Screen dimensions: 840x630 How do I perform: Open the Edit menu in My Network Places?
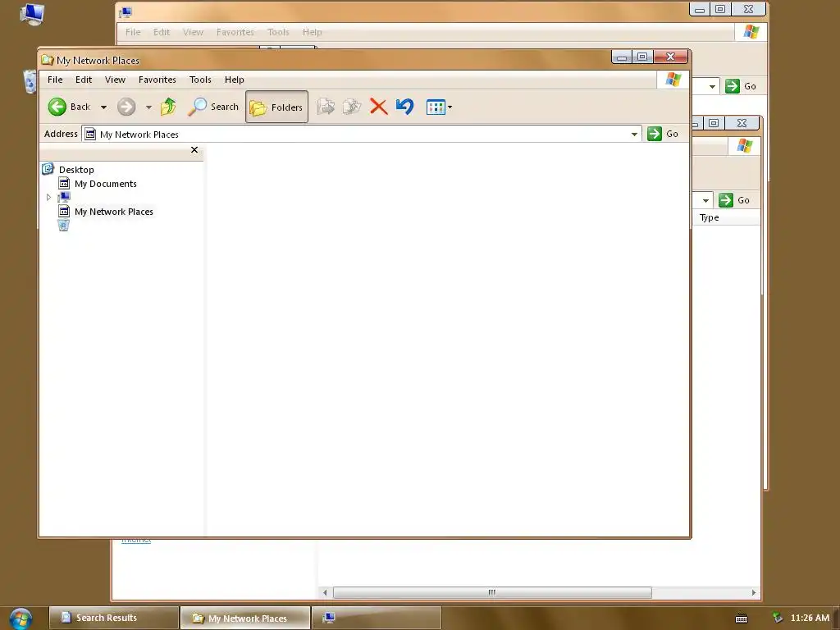(x=84, y=80)
